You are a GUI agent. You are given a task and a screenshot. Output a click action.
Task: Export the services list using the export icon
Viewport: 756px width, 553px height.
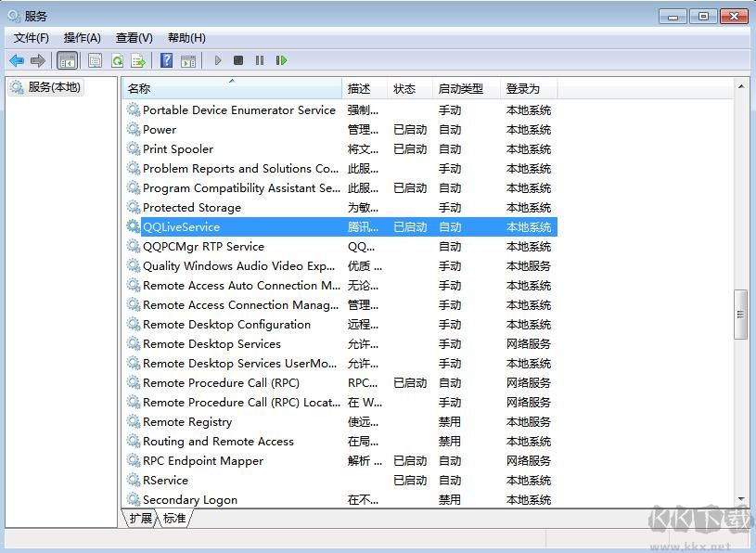click(x=138, y=59)
